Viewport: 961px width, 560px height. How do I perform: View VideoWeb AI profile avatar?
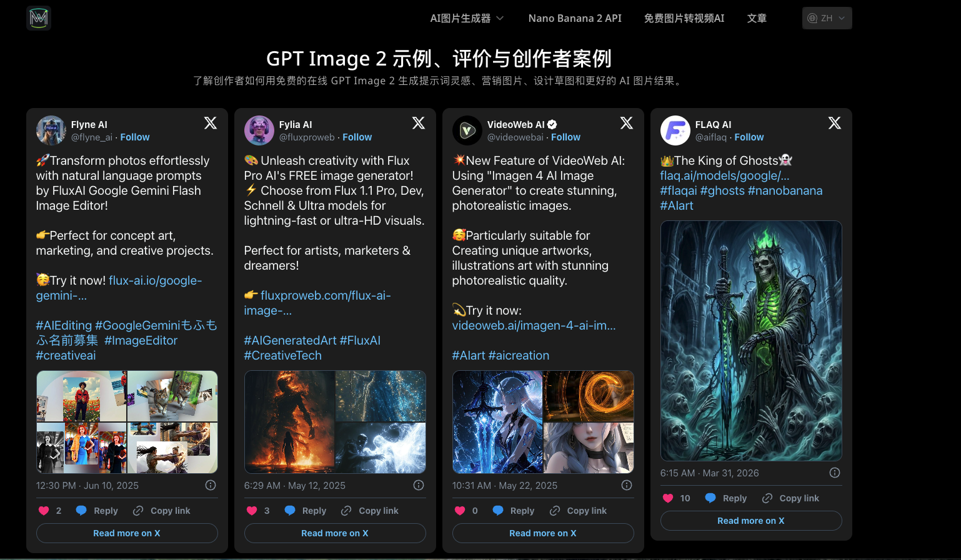(x=467, y=130)
